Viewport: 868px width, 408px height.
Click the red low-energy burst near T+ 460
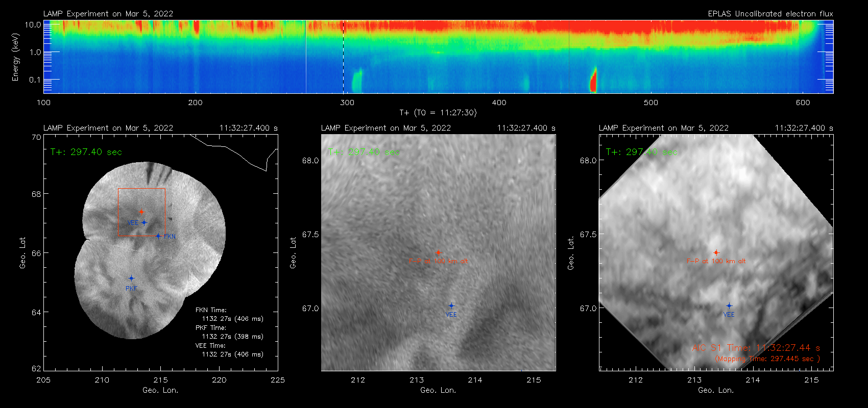pyautogui.click(x=593, y=80)
